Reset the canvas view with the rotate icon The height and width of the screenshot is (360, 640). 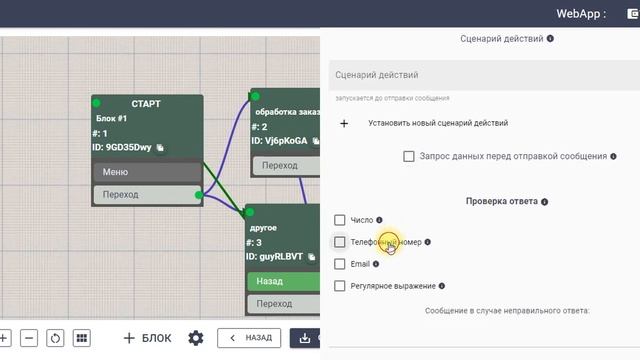tap(55, 338)
